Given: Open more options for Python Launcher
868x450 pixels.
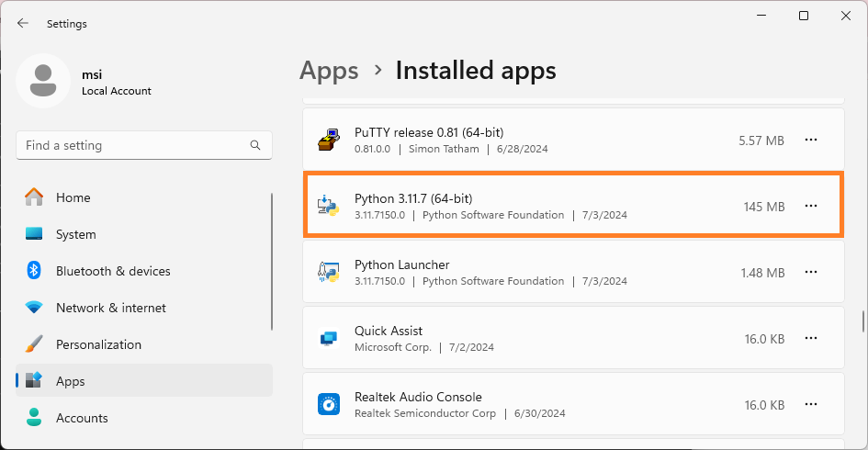Looking at the screenshot, I should click(810, 273).
